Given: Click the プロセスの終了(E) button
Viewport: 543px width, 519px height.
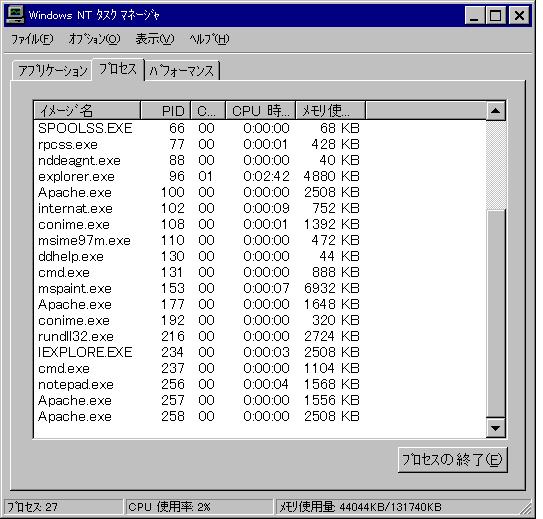Looking at the screenshot, I should point(453,459).
